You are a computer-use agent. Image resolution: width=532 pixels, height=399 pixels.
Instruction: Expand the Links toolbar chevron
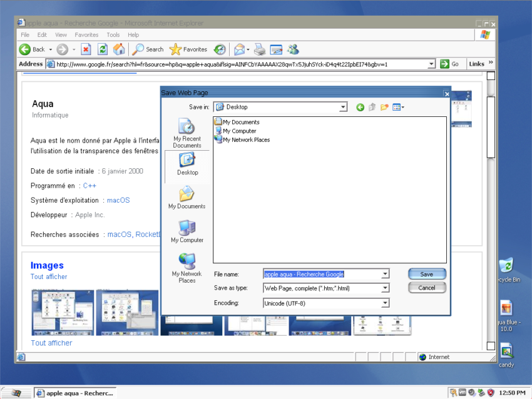coord(491,63)
